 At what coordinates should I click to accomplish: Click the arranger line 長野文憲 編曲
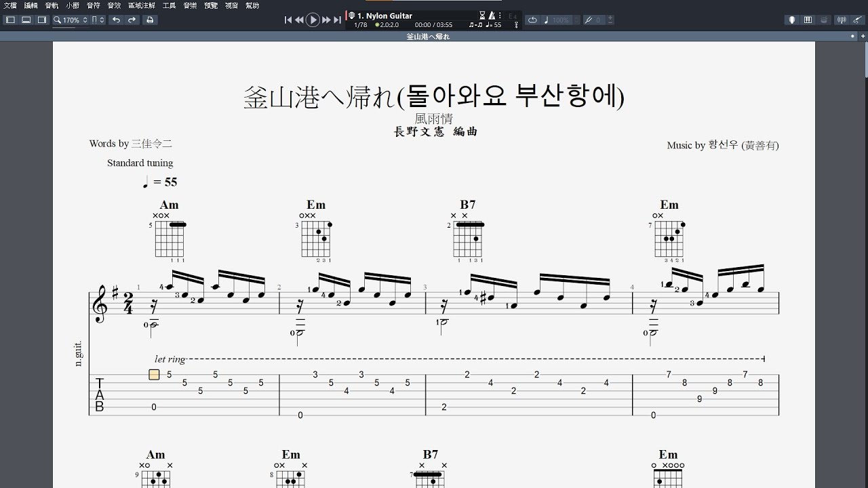436,131
